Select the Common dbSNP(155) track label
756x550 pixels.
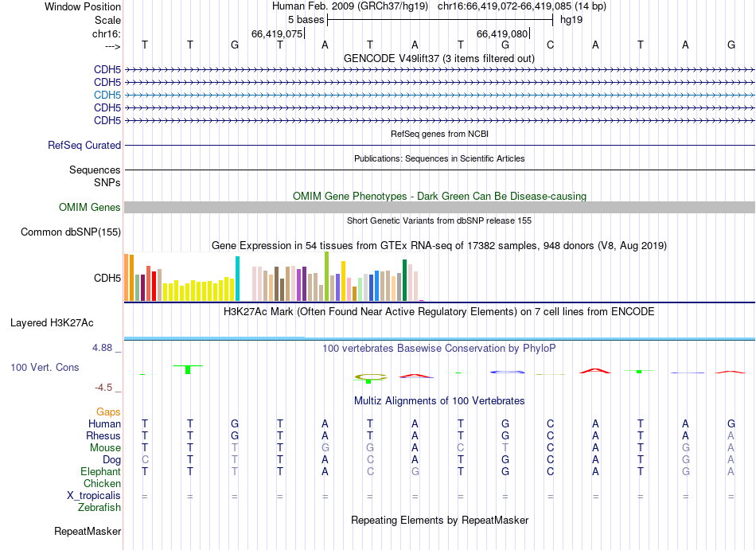click(71, 232)
